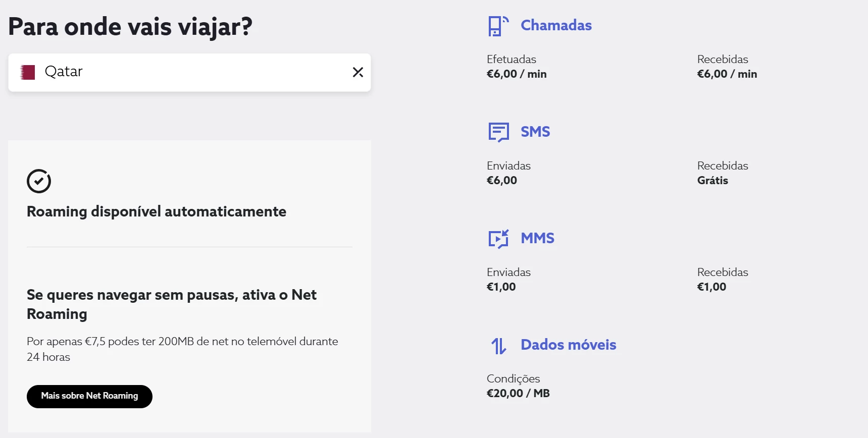Clear the Qatar country selection
This screenshot has width=868, height=438.
[358, 72]
